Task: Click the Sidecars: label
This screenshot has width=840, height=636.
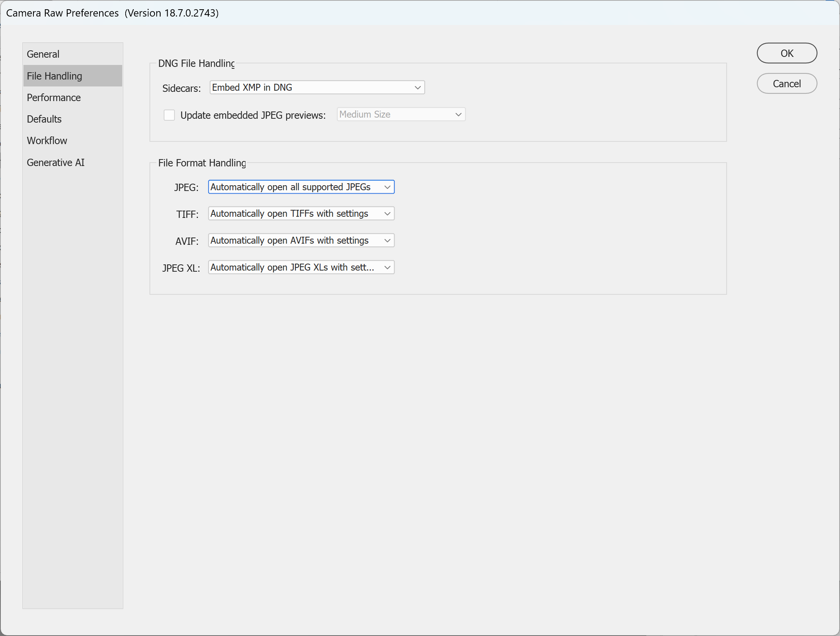Action: [x=181, y=88]
